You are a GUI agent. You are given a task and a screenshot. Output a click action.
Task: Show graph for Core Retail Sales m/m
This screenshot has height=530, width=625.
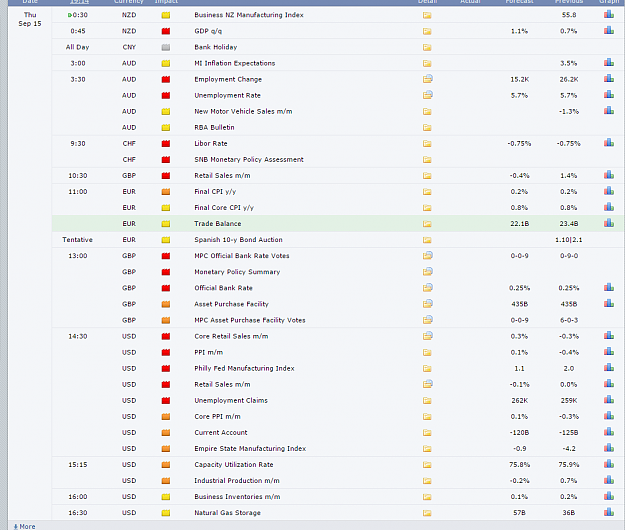click(x=609, y=336)
